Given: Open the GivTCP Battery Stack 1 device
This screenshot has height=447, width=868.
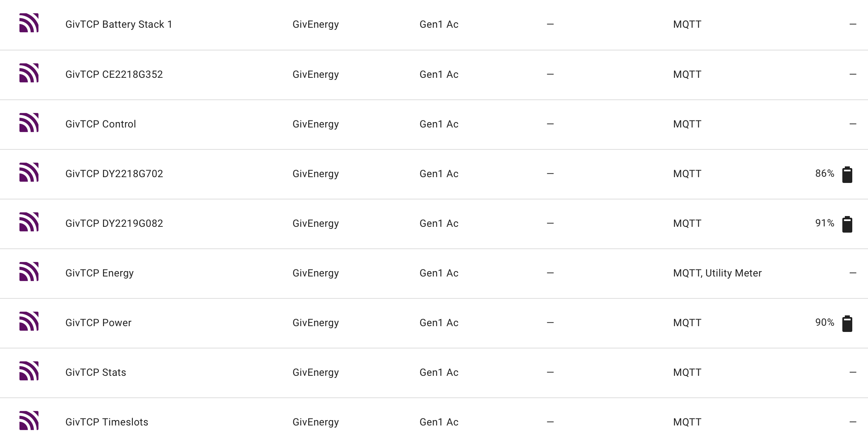Looking at the screenshot, I should (119, 24).
